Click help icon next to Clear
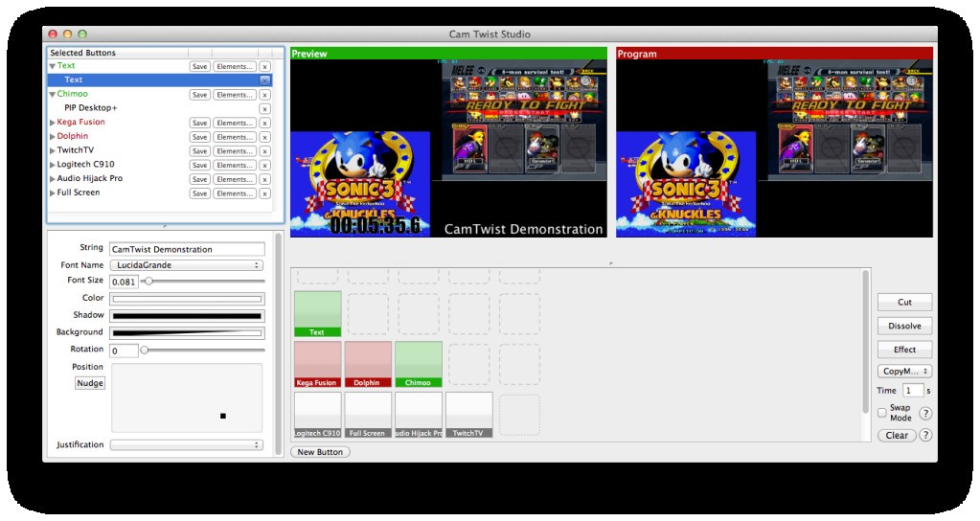 click(925, 435)
